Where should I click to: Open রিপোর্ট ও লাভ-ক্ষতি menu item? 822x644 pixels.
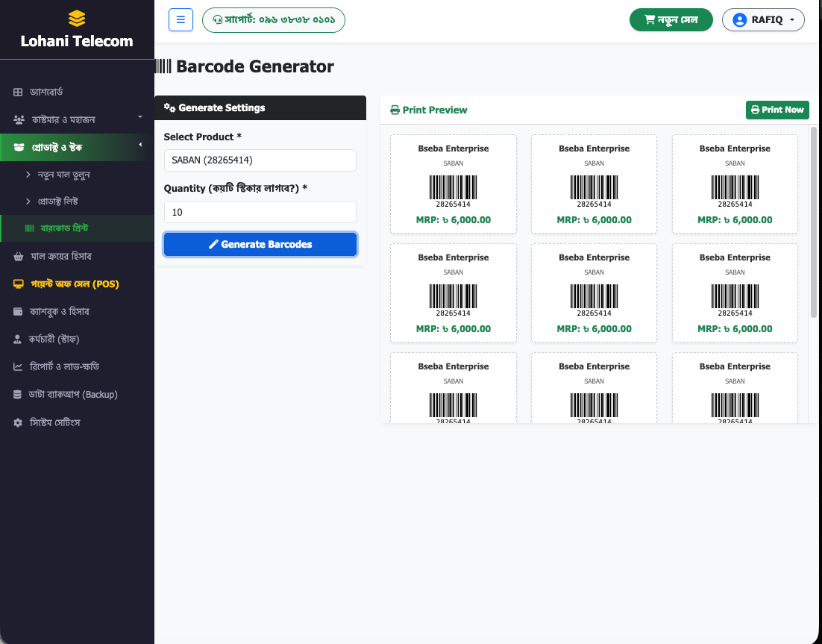77,366
